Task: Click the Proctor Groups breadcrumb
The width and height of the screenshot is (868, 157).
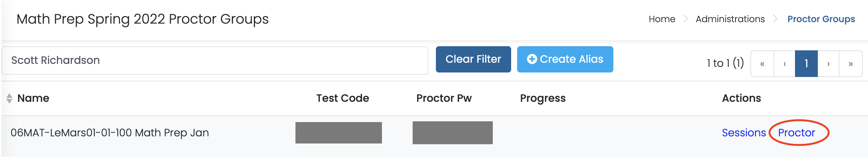Action: [x=821, y=19]
